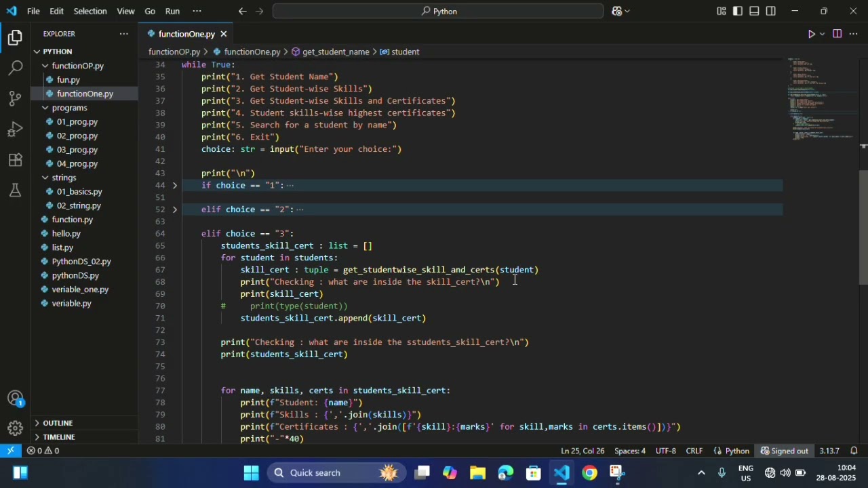Select language mode Python in status bar

click(737, 451)
